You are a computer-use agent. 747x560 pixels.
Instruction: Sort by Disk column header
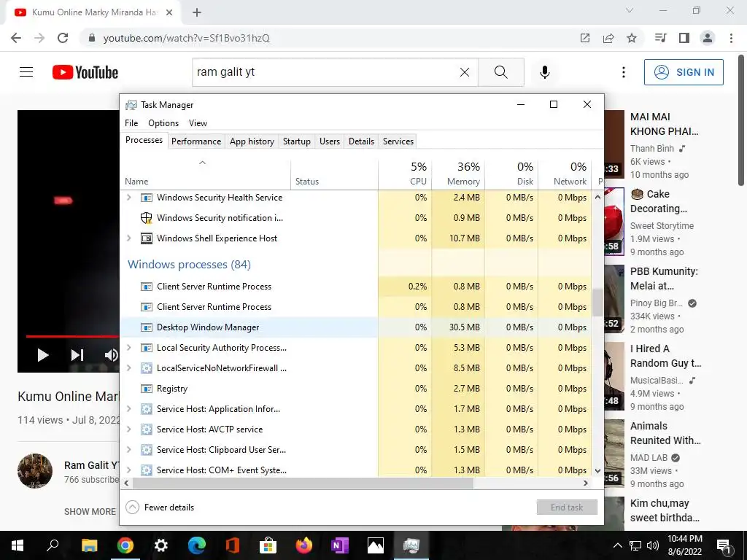[x=511, y=174]
